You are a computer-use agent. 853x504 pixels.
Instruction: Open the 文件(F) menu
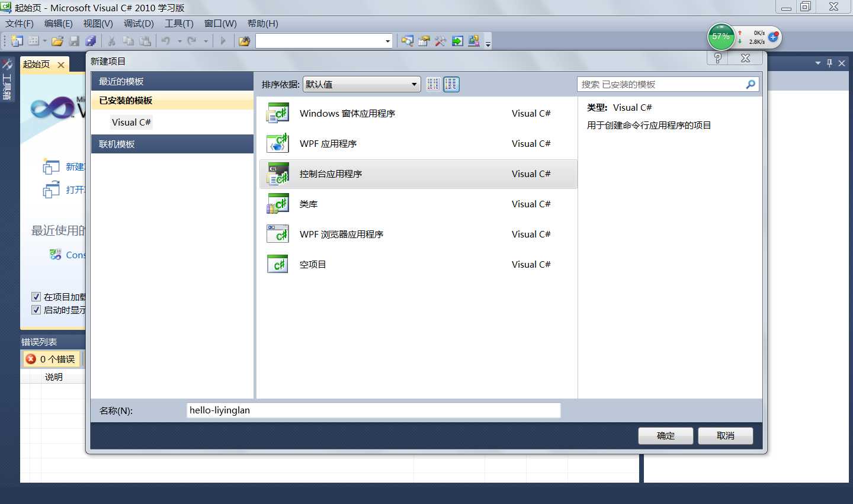coord(20,24)
